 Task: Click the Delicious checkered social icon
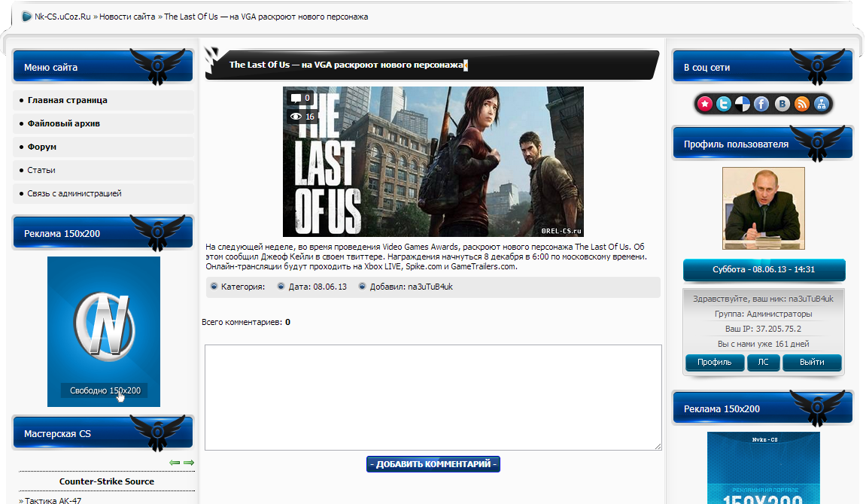tap(743, 105)
